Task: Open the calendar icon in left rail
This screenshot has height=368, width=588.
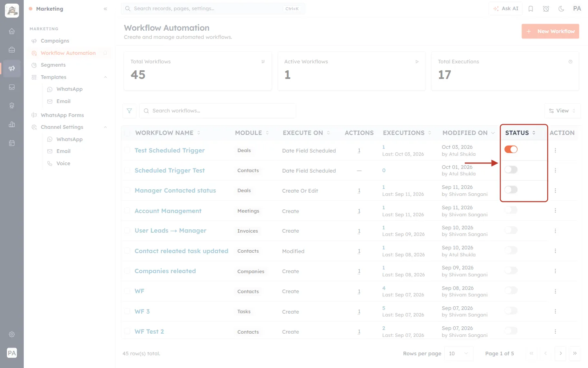Action: pos(12,143)
